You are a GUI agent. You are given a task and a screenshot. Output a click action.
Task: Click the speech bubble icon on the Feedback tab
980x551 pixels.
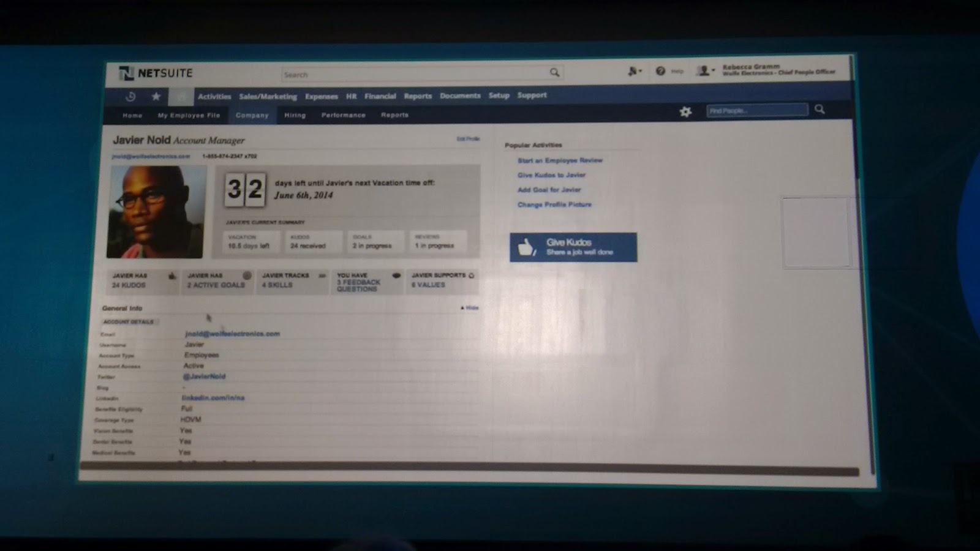[x=396, y=276]
